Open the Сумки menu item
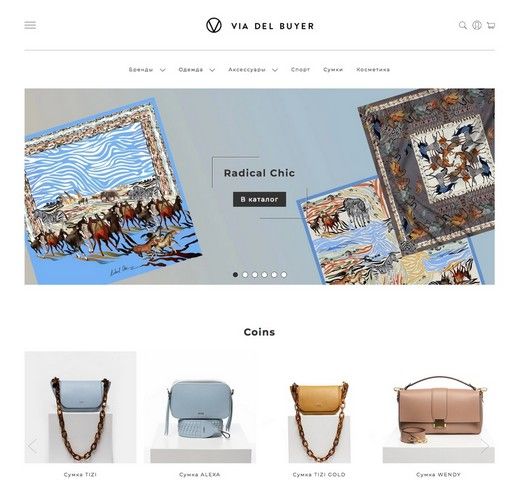 333,70
